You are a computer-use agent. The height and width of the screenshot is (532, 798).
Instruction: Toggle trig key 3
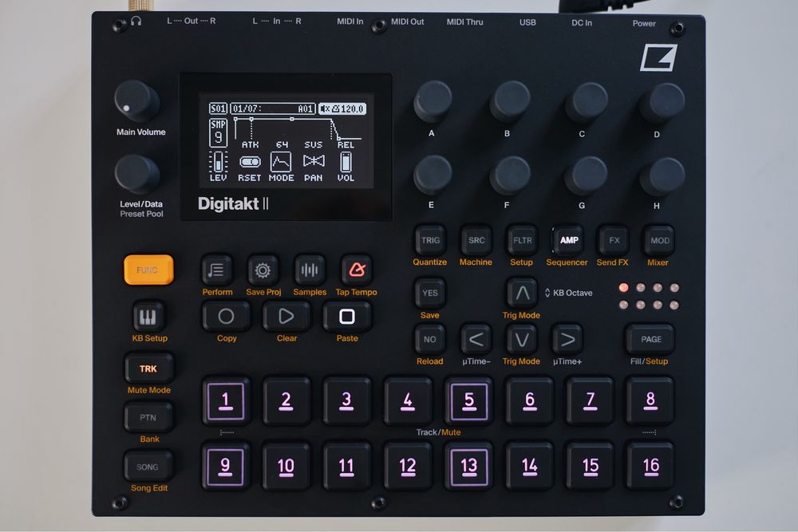pos(346,401)
